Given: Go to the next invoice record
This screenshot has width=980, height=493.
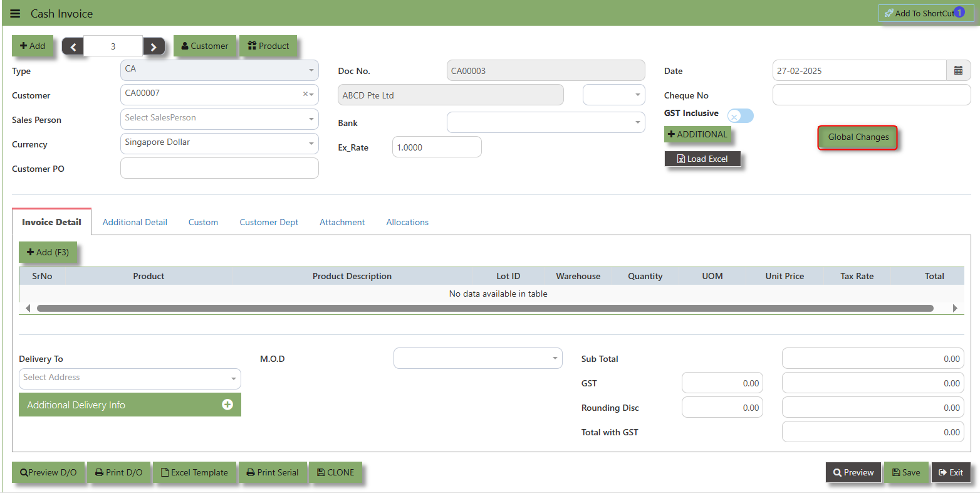Looking at the screenshot, I should pos(154,46).
